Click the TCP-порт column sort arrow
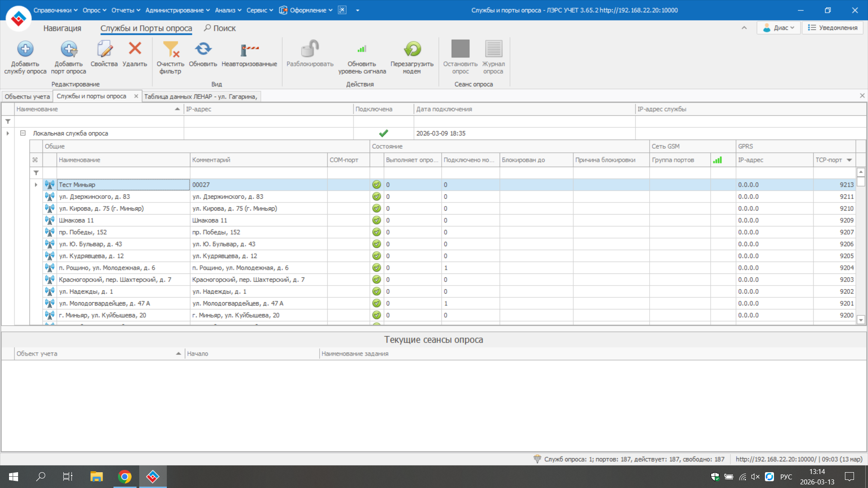Screen dimensions: 868x488 click(849, 160)
